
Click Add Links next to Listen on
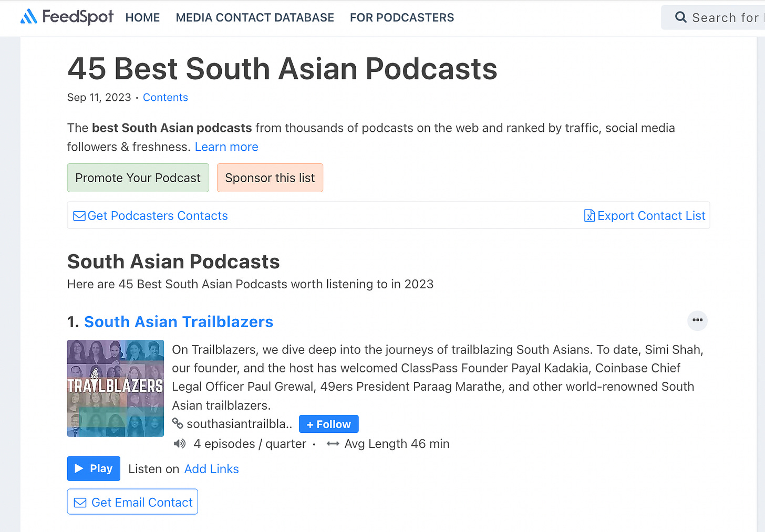(212, 469)
